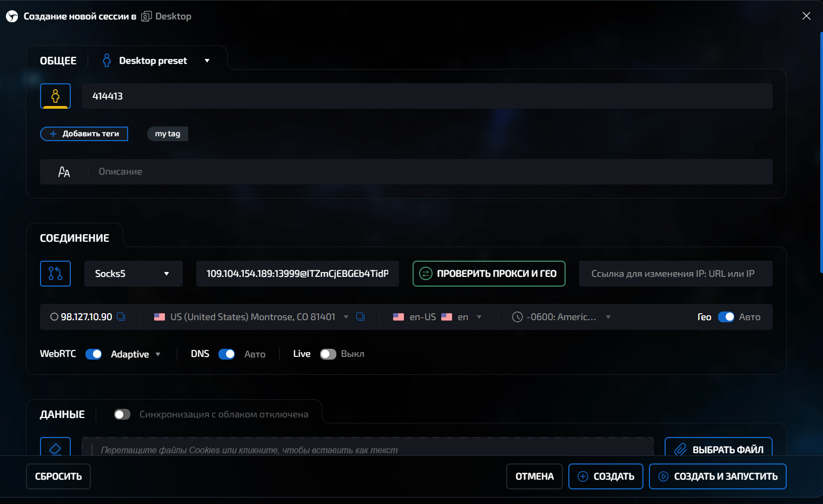The height and width of the screenshot is (504, 823).
Task: Enable cloud synchronization toggle
Action: click(122, 414)
